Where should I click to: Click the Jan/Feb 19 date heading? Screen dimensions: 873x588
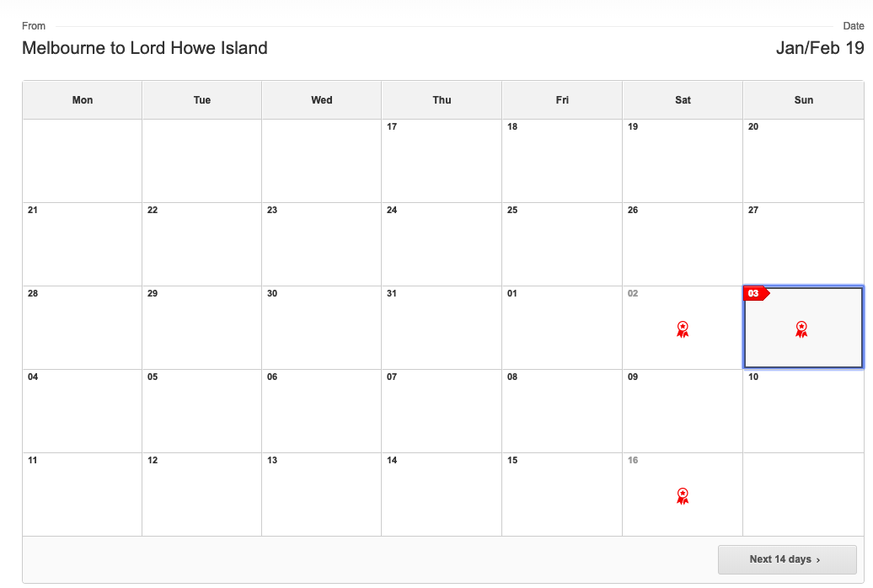[x=820, y=48]
